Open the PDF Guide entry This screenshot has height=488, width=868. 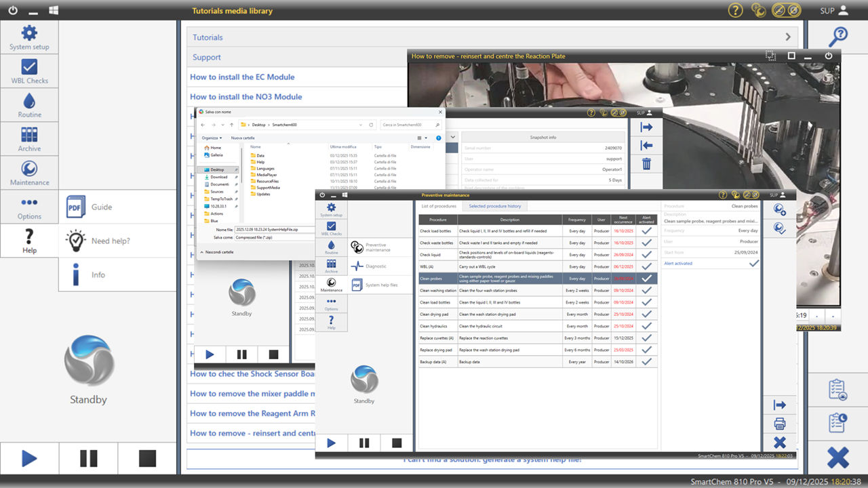click(117, 207)
